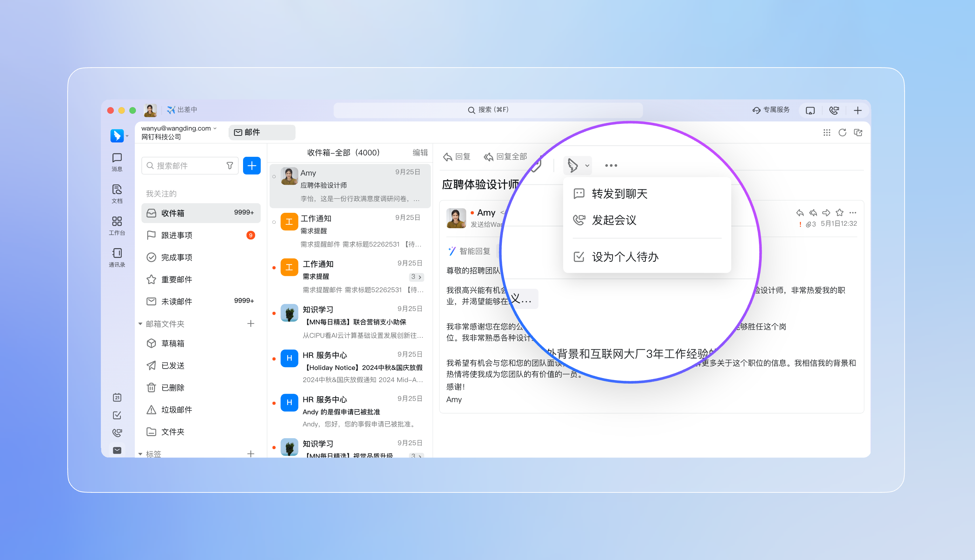Viewport: 975px width, 560px height.
Task: Star the email from Amy
Action: click(839, 213)
